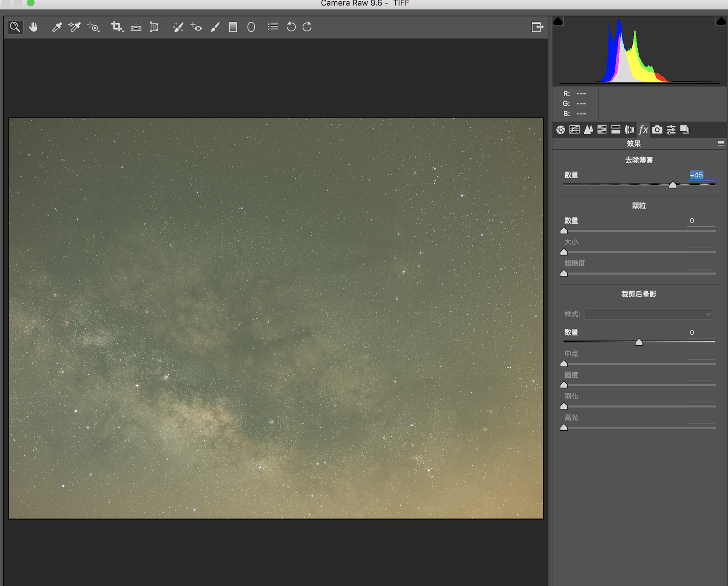Select the White Balance eyedropper tool
Image resolution: width=728 pixels, height=586 pixels.
(x=57, y=27)
